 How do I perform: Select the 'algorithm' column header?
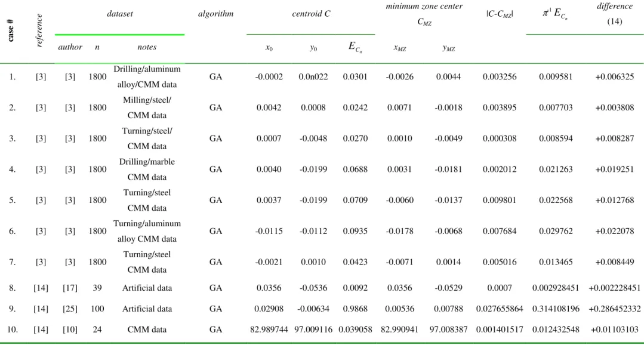[x=216, y=14]
